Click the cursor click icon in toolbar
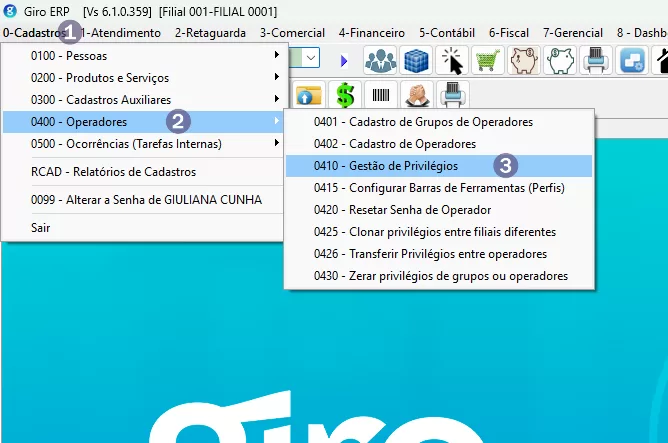Viewport: 668px width, 443px height. point(452,61)
